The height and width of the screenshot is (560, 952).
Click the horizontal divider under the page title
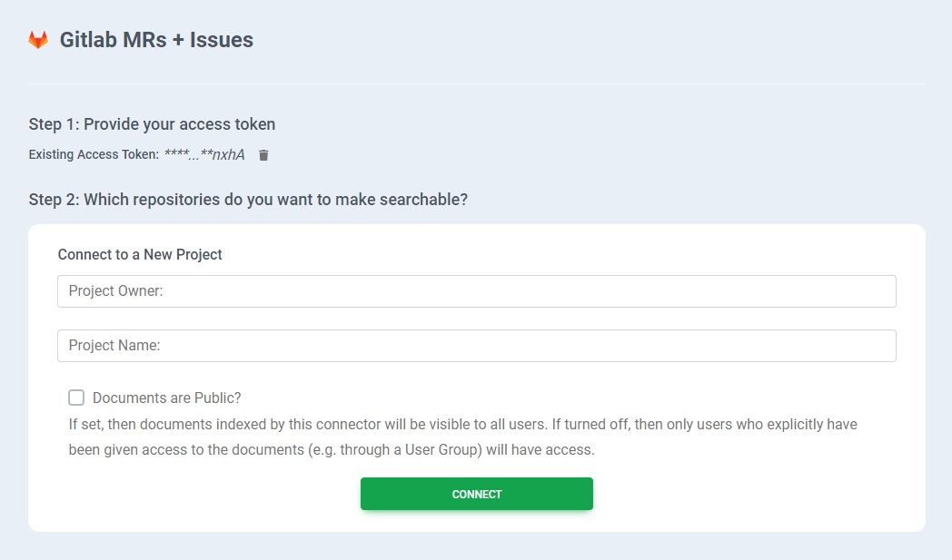pyautogui.click(x=476, y=84)
